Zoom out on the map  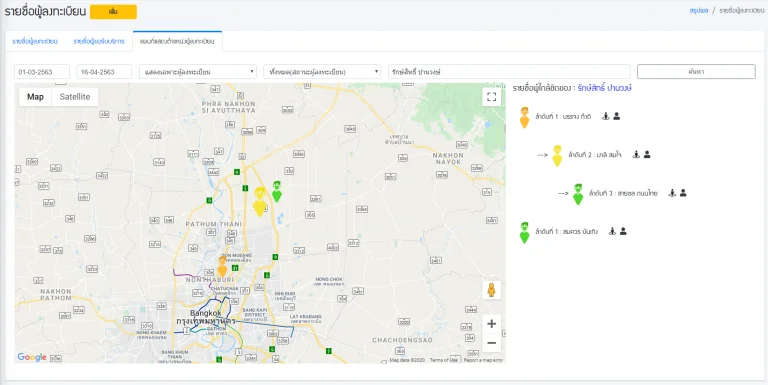[x=492, y=343]
